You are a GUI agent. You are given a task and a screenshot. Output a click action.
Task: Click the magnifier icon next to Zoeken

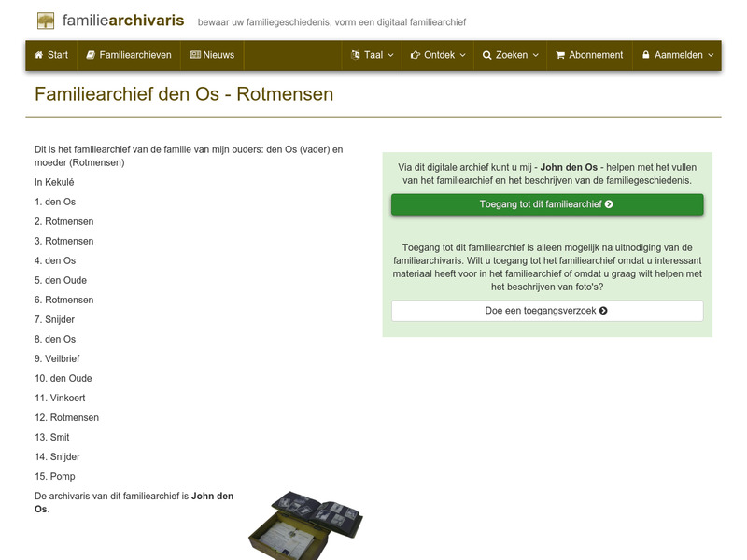[x=486, y=55]
